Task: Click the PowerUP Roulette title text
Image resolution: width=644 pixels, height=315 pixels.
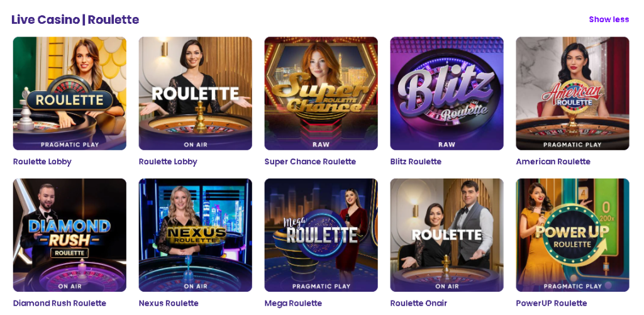Action: pos(551,303)
